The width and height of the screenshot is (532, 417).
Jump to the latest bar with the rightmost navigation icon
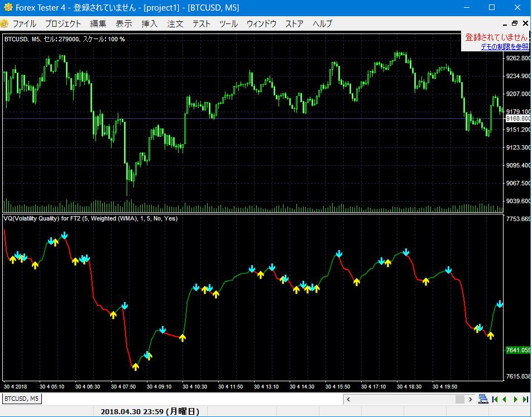pos(526,399)
